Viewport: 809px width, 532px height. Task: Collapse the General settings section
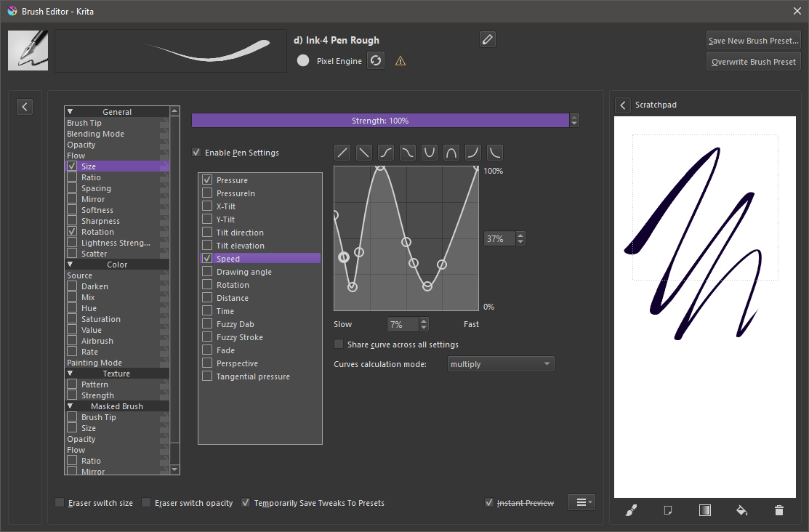tap(71, 112)
